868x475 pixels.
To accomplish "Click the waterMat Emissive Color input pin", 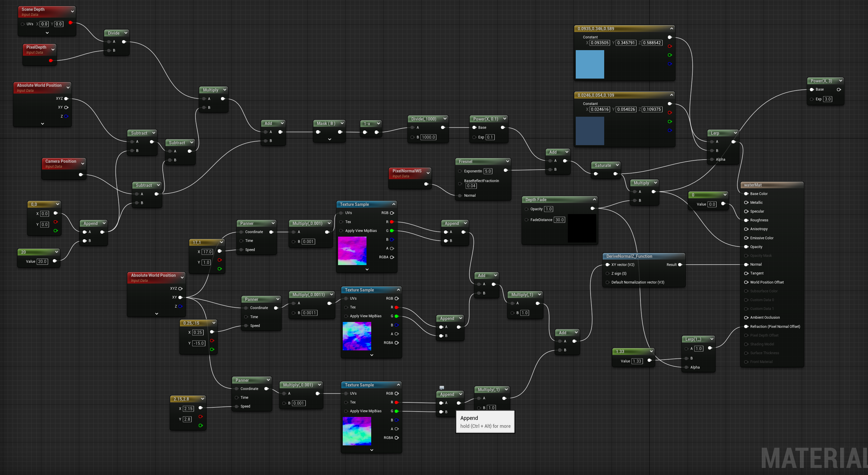I will pos(746,238).
